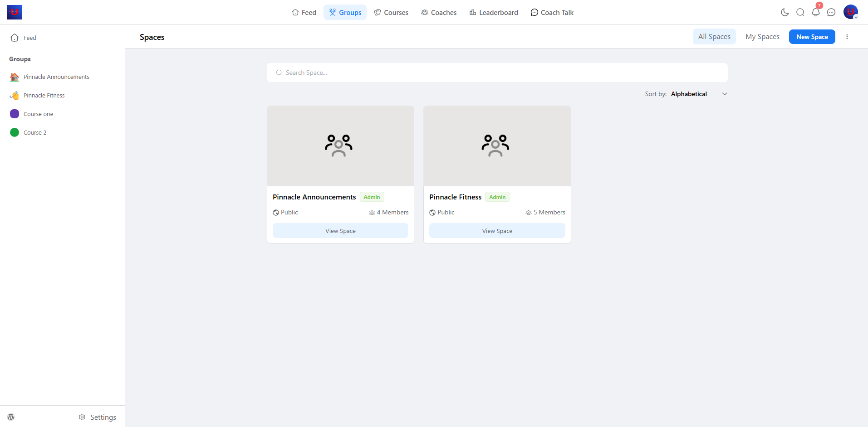Screen dimensions: 868x427
Task: Open the three-dot more options menu
Action: pyautogui.click(x=847, y=37)
